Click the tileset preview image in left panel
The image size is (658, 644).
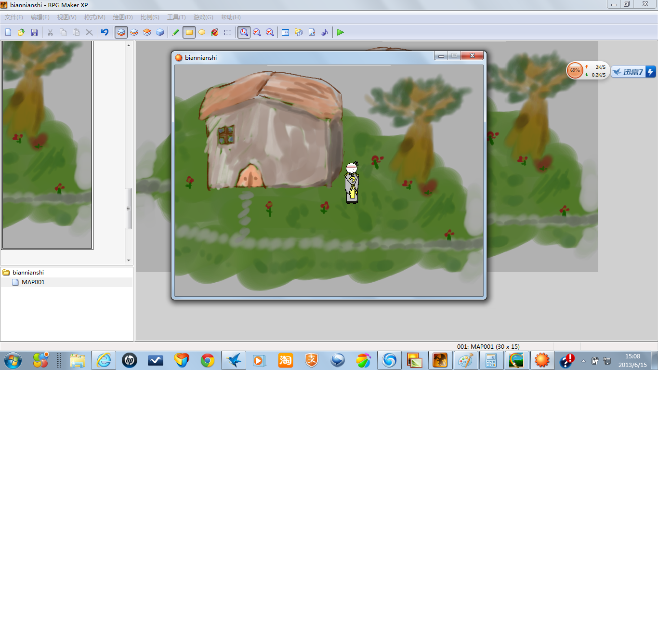click(x=47, y=145)
